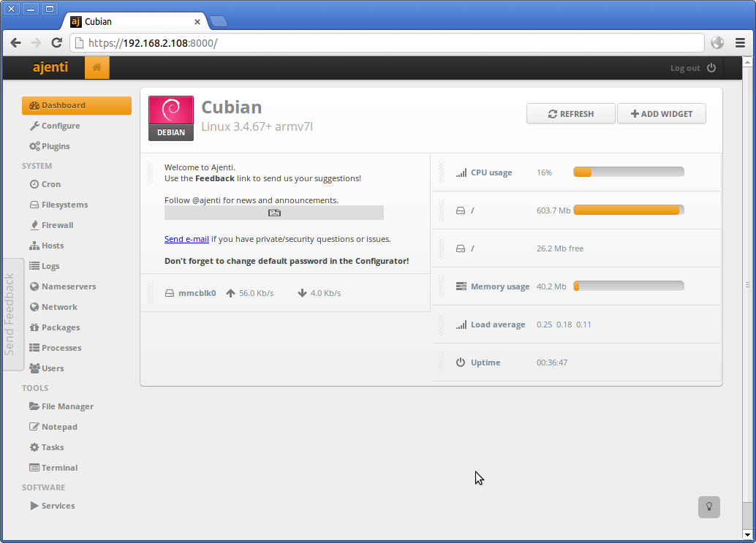Click the Cubian hostname heading
Screen dimensions: 756x543
click(x=232, y=107)
